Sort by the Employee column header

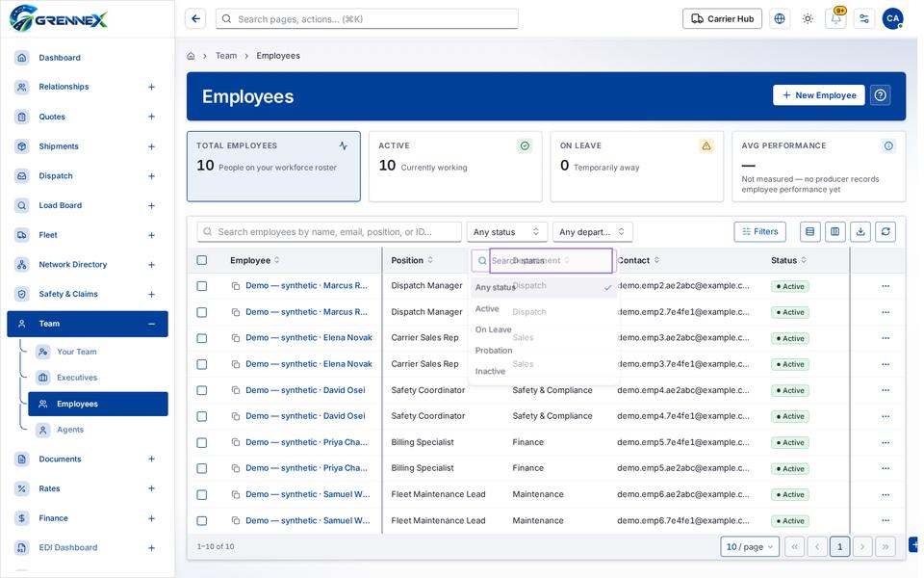point(254,260)
